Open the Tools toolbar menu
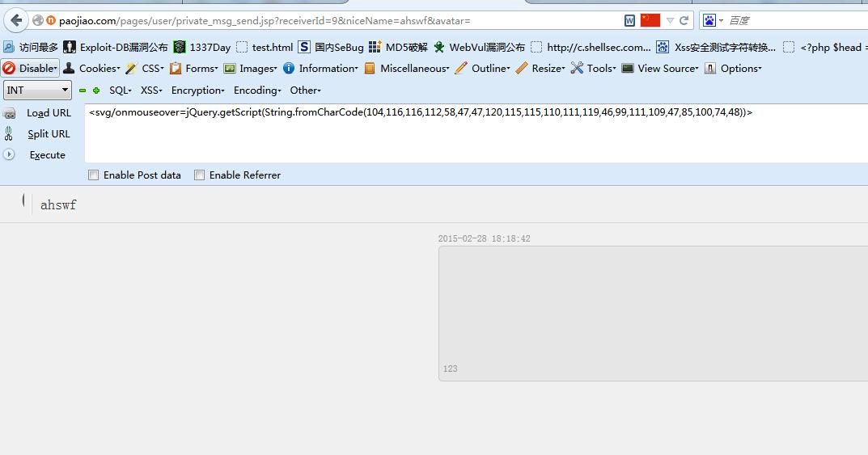 (x=594, y=68)
